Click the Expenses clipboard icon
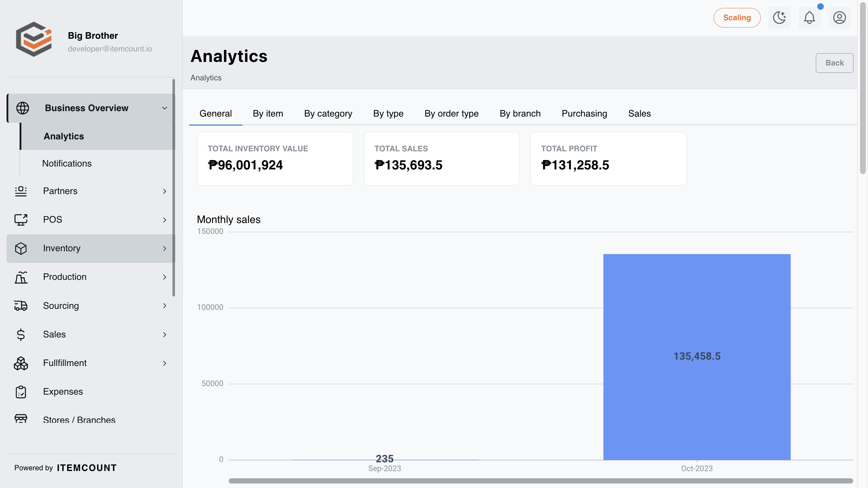868x488 pixels. point(21,392)
